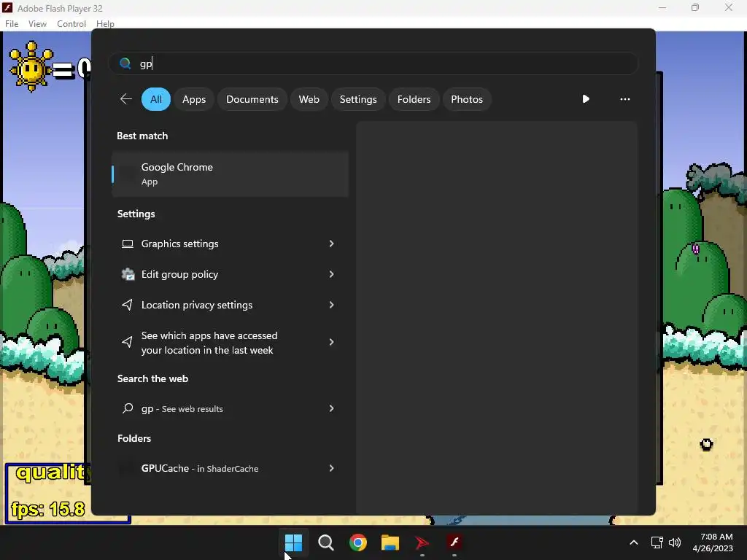Click the taskbar Search icon
Screen dimensions: 747x560
(326, 542)
